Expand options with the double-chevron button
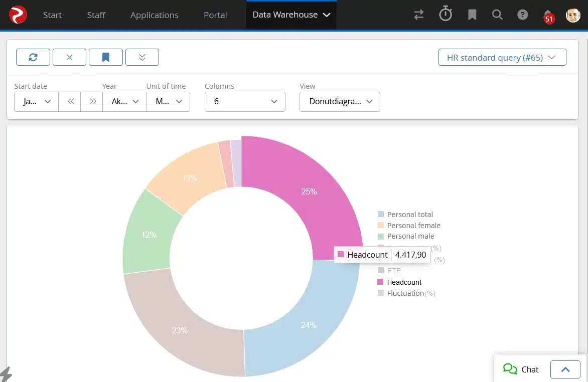Screen dimensions: 588x382 click(142, 57)
